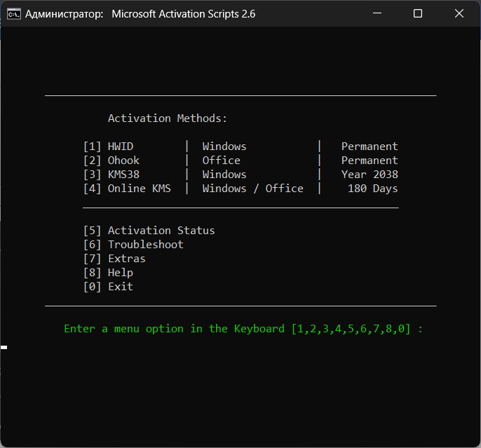The image size is (481, 448).
Task: Select the [0] Exit option
Action: click(108, 287)
